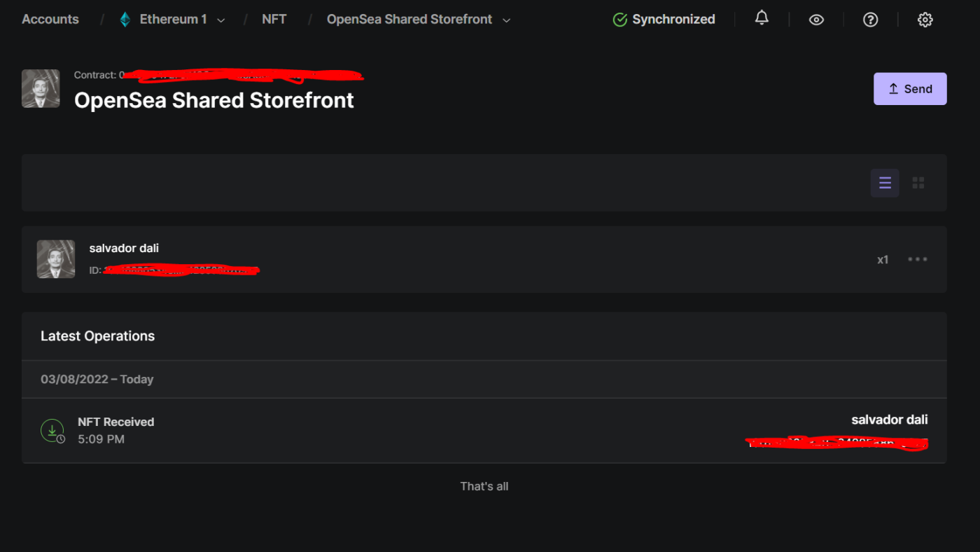Expand OpenSea Shared Storefront breadcrumb chevron
The image size is (980, 552).
[x=506, y=20]
